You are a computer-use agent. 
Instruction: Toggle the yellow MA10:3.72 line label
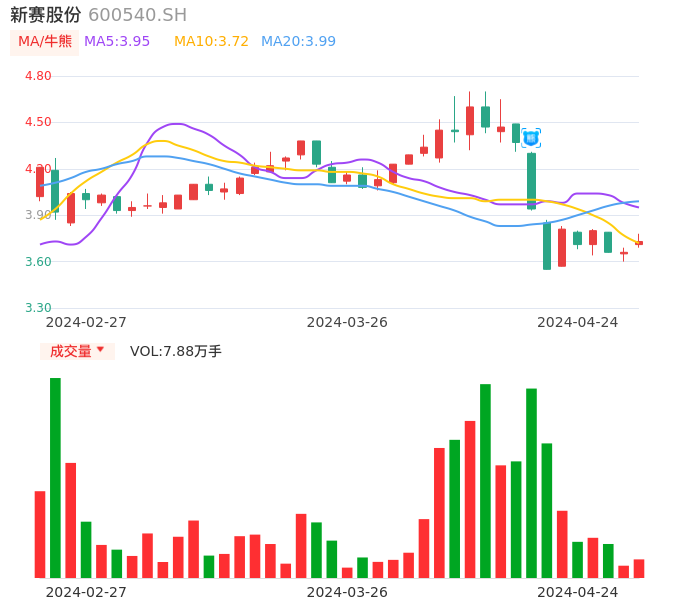click(211, 42)
